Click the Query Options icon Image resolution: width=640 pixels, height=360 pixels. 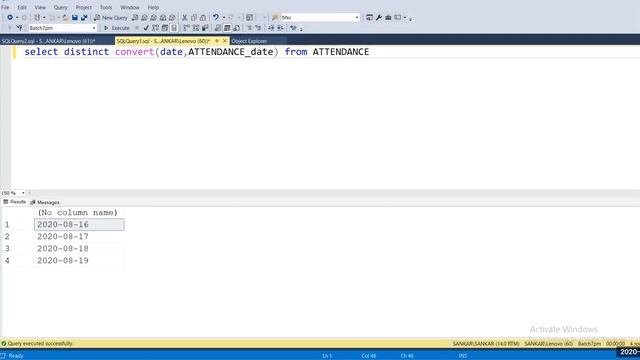(164, 28)
